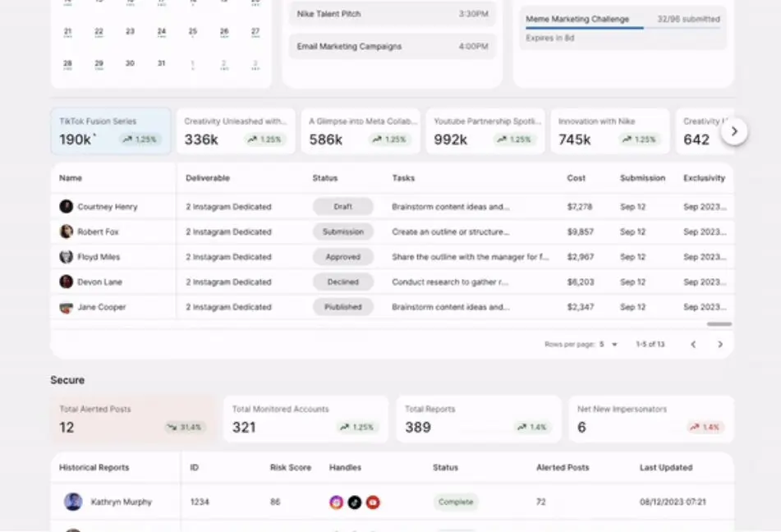Viewport: 781px width, 532px height.
Task: Open the Rows per page dropdown
Action: coord(608,345)
